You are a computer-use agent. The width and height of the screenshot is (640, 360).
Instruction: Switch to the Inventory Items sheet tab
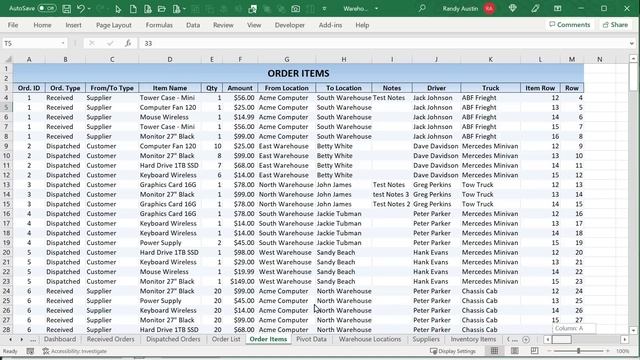click(x=473, y=339)
